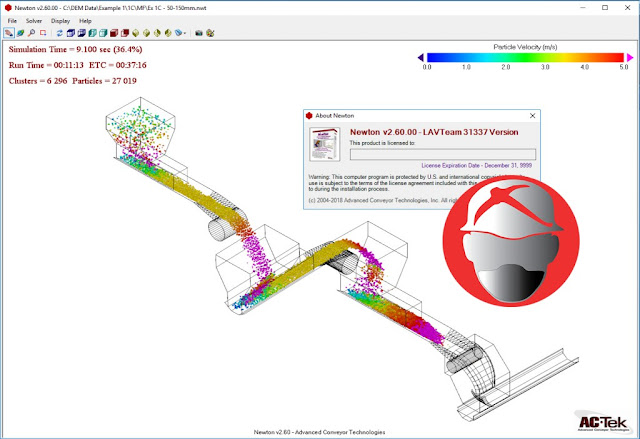This screenshot has width=640, height=439.
Task: Choose the fourth olive isometric view icon
Action: coord(168,33)
